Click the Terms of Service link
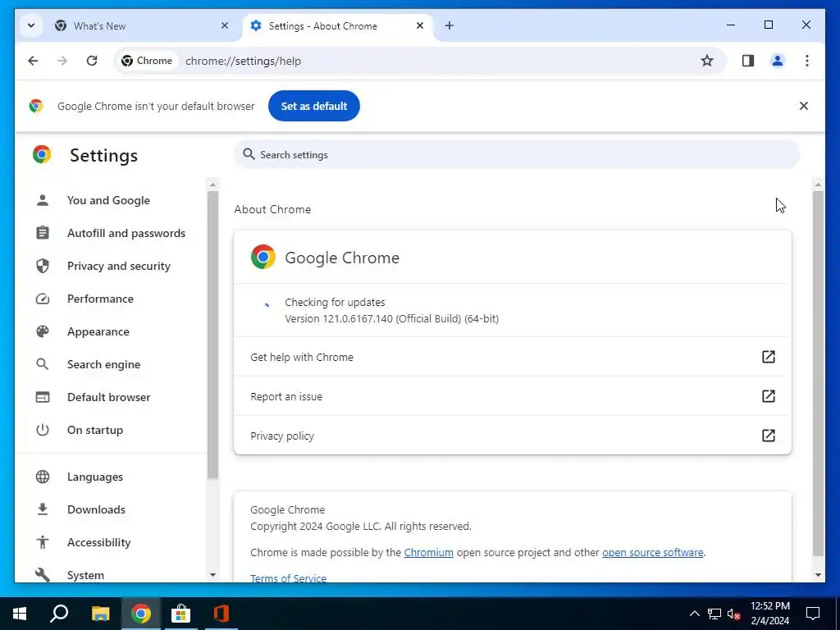The width and height of the screenshot is (840, 630). pyautogui.click(x=288, y=578)
